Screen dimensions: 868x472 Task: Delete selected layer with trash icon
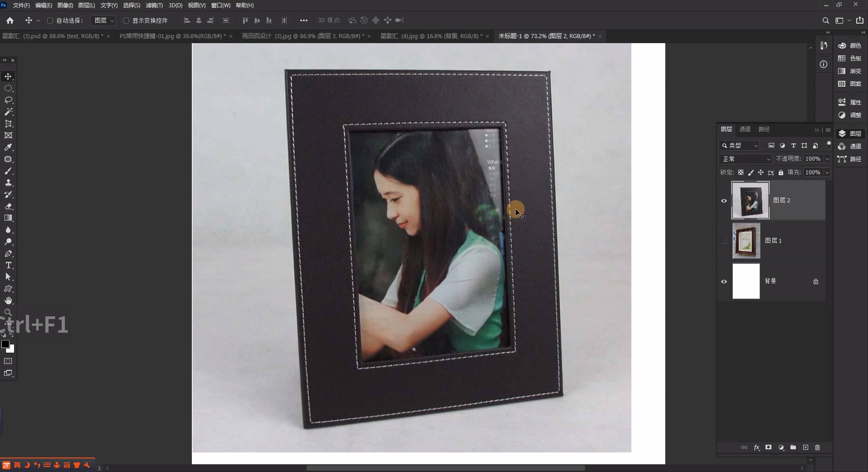click(x=818, y=448)
